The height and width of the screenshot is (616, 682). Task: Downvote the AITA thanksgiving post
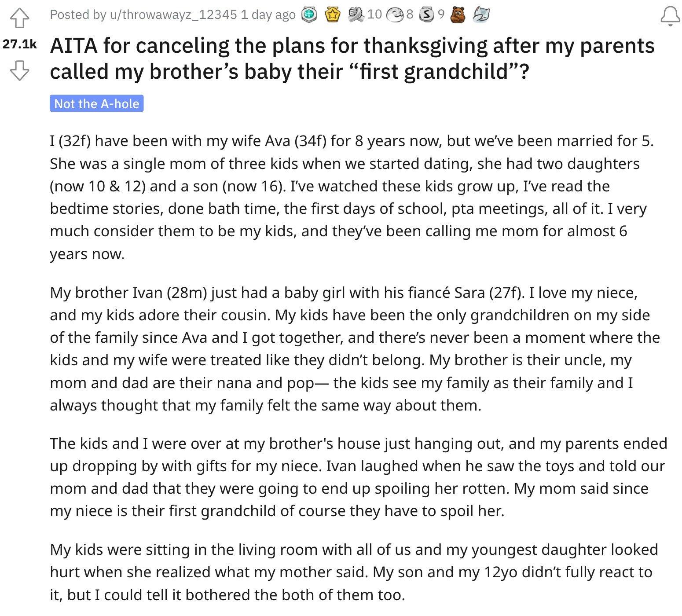point(19,70)
